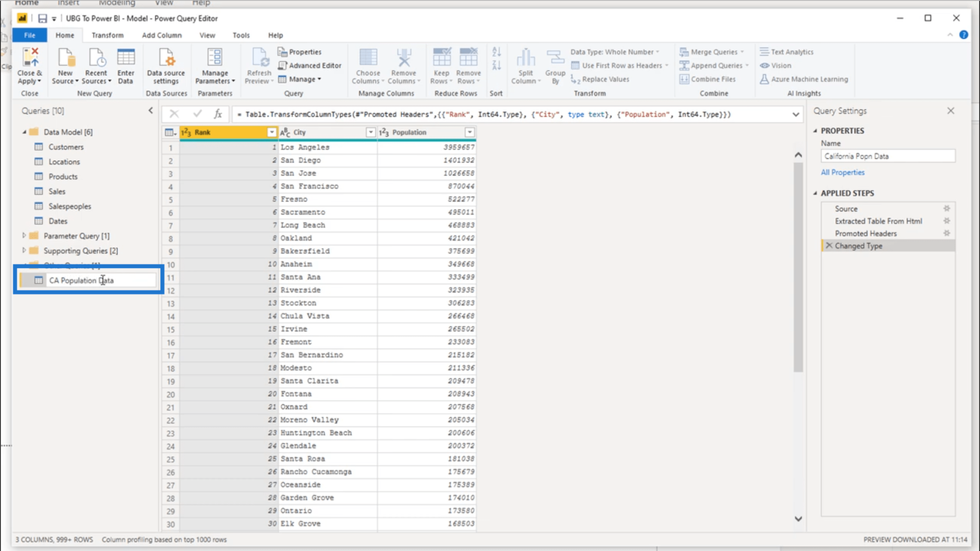Open New Source in the ribbon
980x551 pixels.
65,66
